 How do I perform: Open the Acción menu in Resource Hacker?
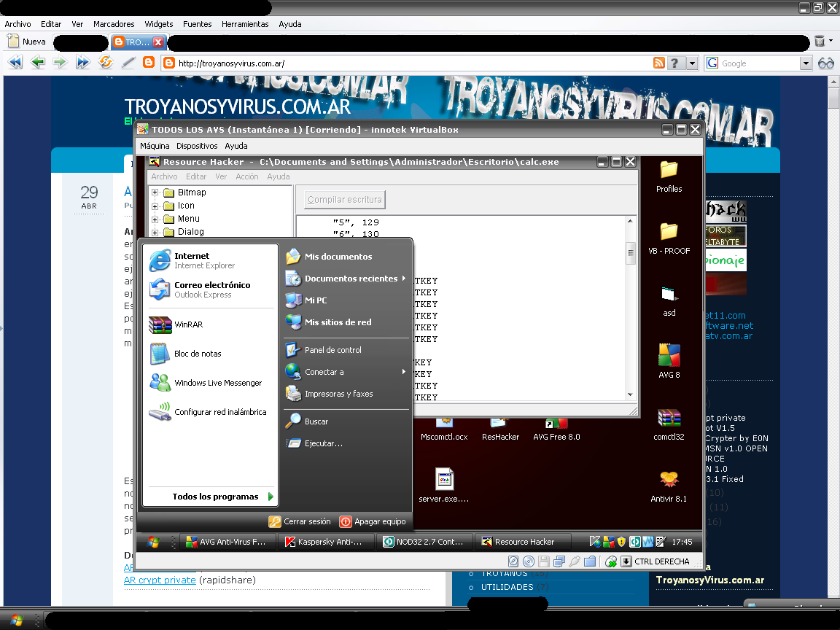point(246,176)
